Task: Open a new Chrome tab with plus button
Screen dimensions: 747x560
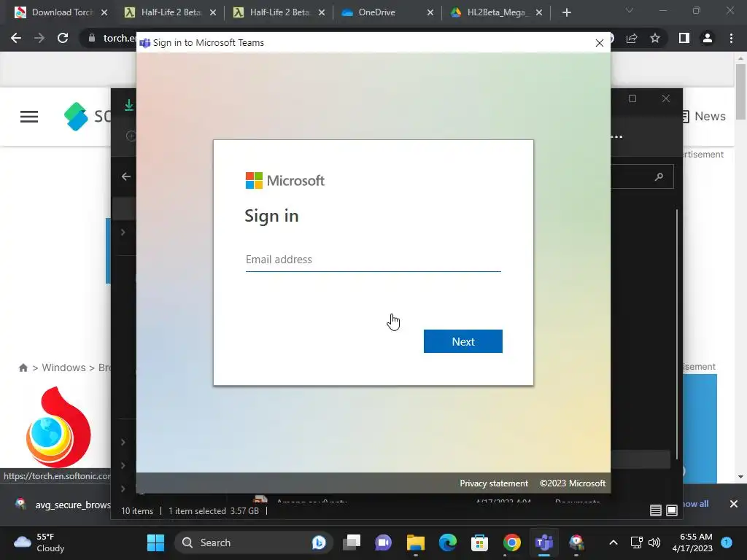Action: pyautogui.click(x=566, y=13)
